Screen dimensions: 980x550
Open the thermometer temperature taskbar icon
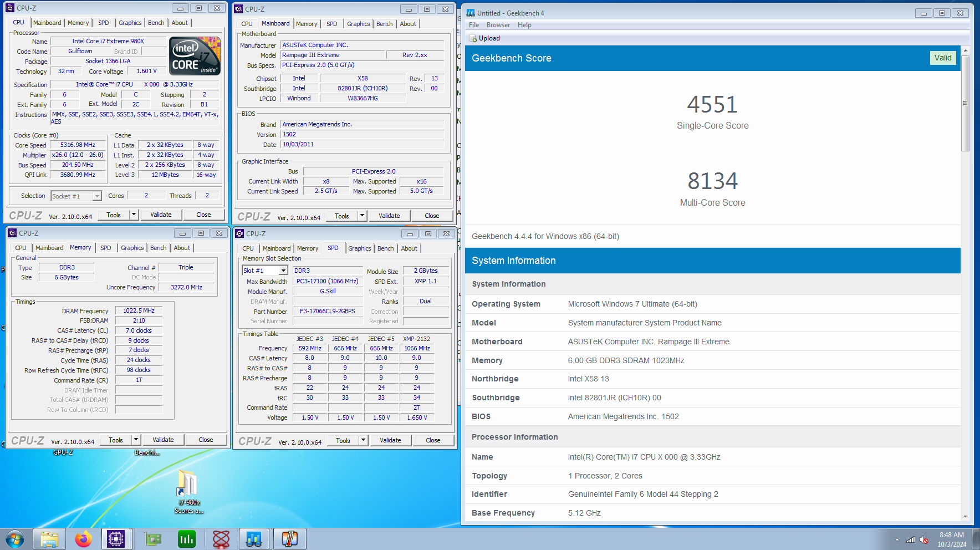pyautogui.click(x=289, y=539)
